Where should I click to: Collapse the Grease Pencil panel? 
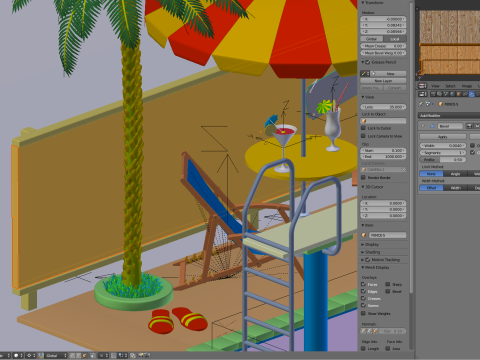363,62
